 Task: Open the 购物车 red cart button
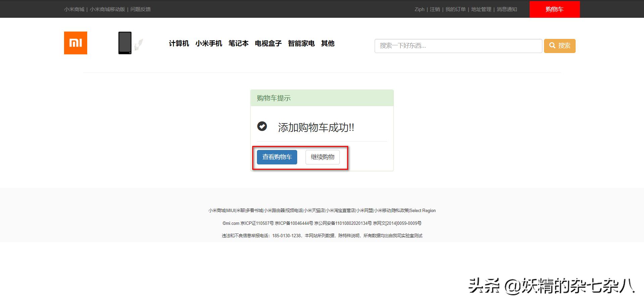pyautogui.click(x=554, y=9)
